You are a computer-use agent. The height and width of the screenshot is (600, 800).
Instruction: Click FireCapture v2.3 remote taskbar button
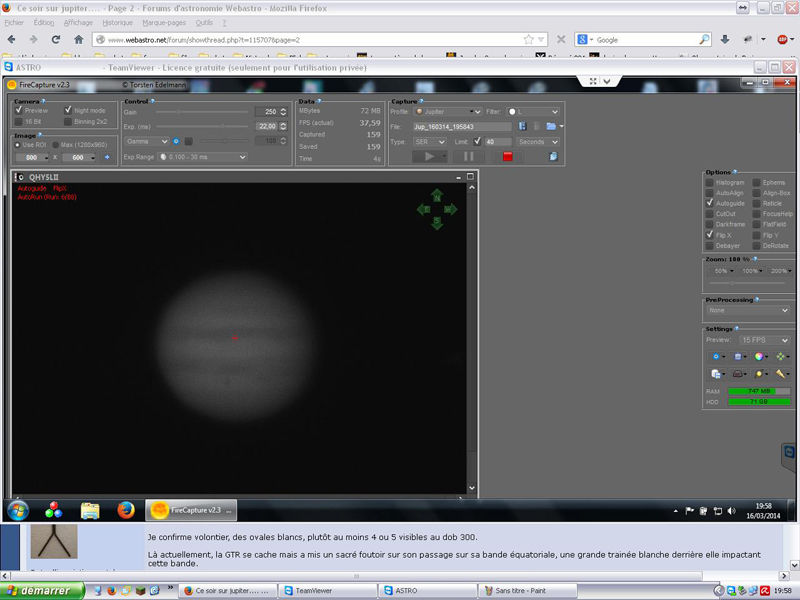click(x=191, y=510)
